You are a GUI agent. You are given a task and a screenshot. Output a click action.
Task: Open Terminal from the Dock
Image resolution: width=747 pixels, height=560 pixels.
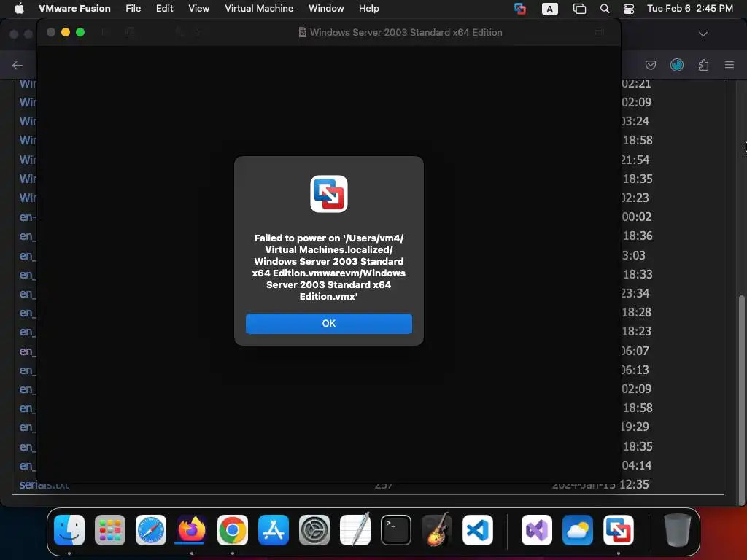tap(396, 530)
